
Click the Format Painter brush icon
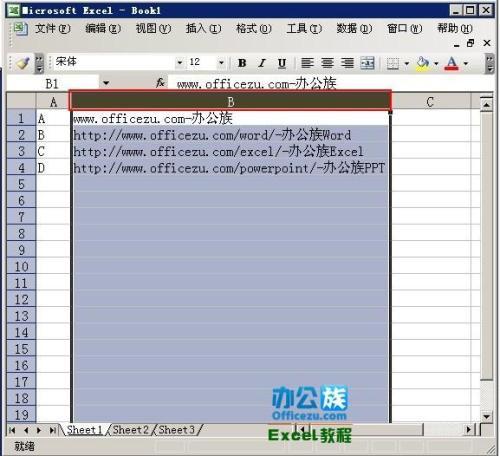(23, 63)
